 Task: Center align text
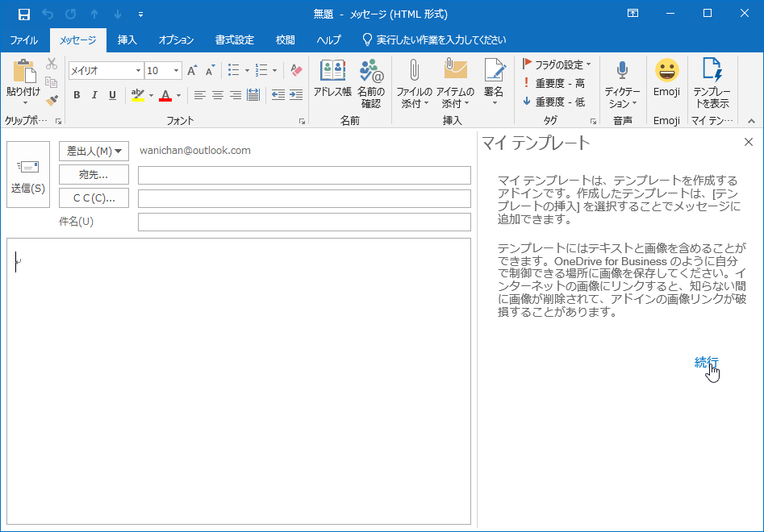(218, 95)
